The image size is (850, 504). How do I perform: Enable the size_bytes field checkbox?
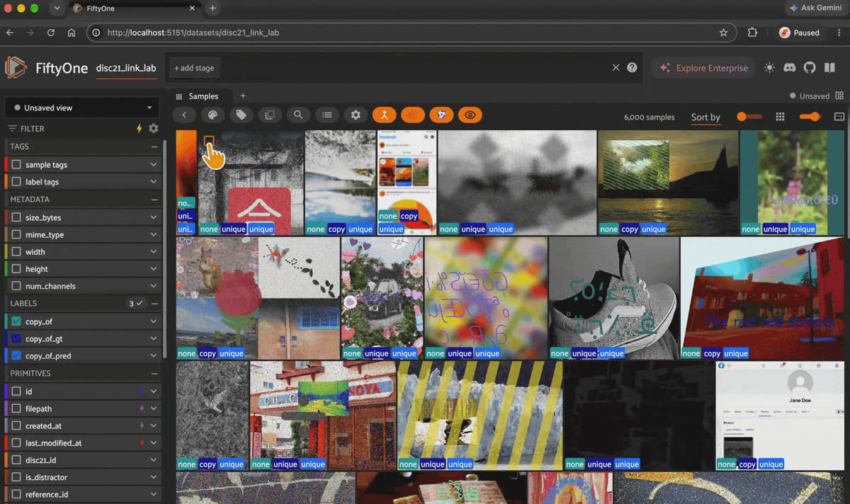(16, 217)
